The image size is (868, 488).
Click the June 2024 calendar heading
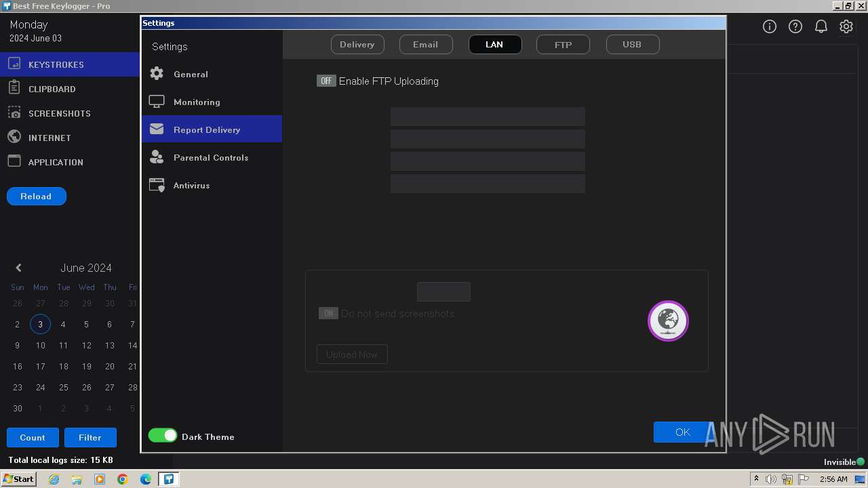click(x=86, y=268)
